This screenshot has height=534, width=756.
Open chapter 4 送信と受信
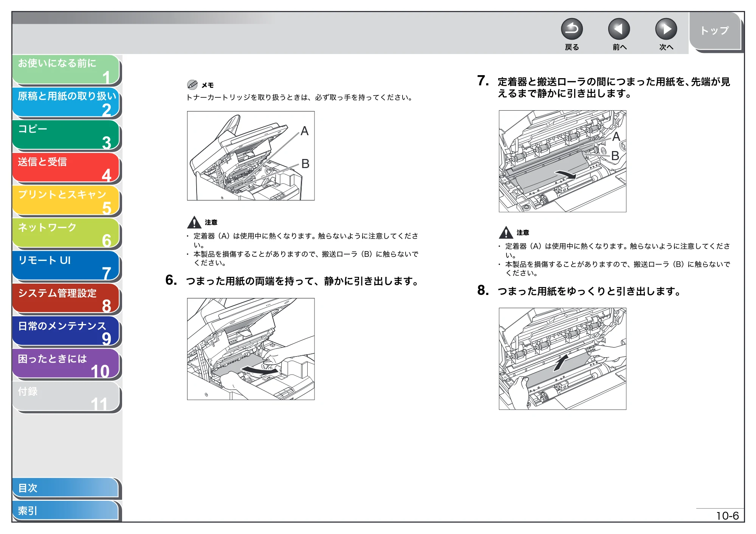66,168
